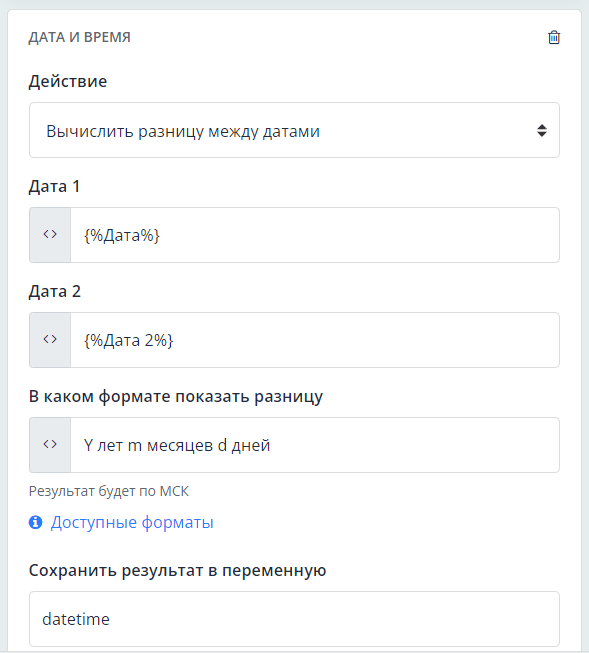
Task: Click the Дата 2 input field
Action: click(x=314, y=340)
